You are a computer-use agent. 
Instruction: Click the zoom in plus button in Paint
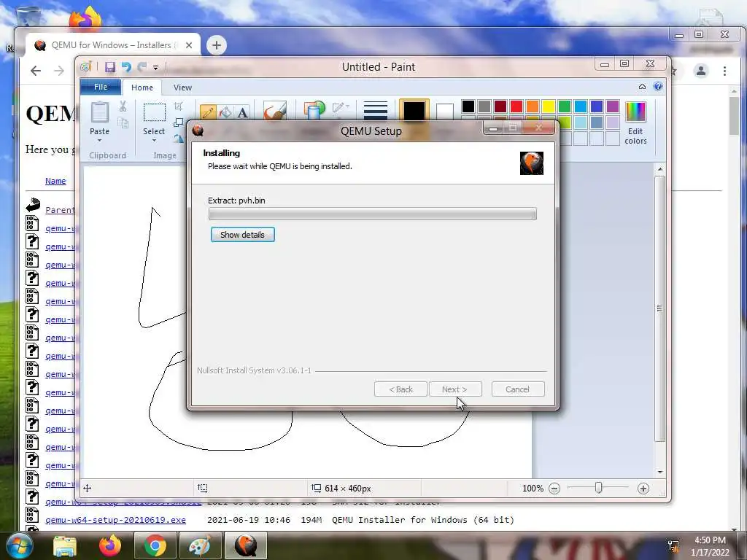[643, 489]
